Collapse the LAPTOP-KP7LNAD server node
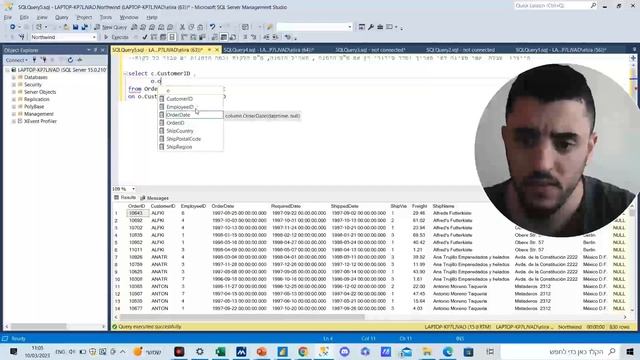The height and width of the screenshot is (360, 640). tap(7, 70)
